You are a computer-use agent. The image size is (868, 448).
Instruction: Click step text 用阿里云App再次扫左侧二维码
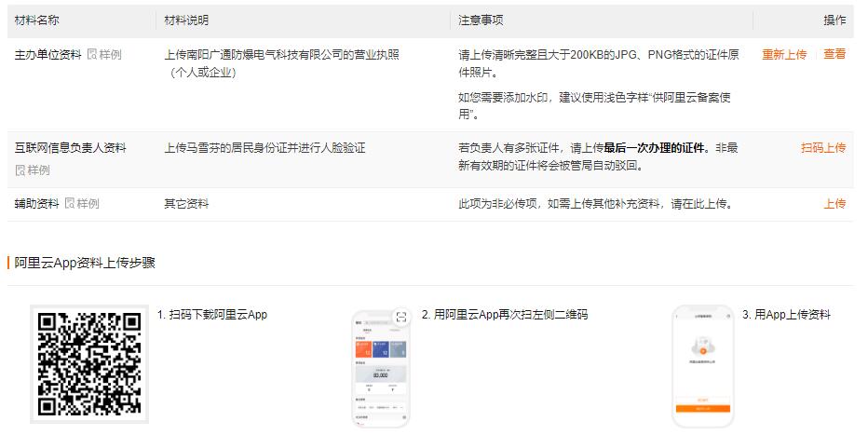[x=505, y=315]
